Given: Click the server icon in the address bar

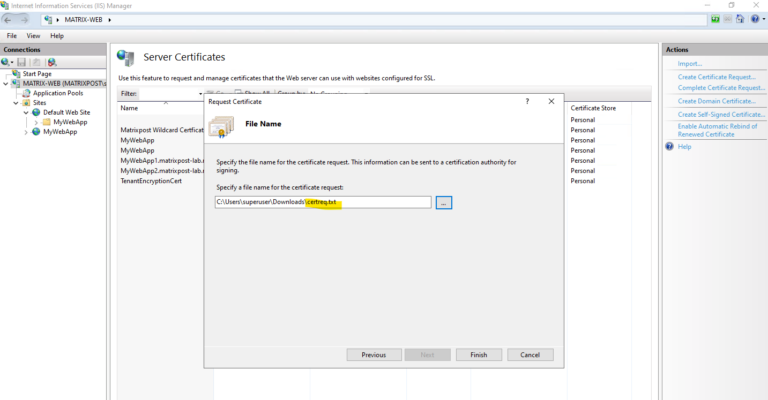Looking at the screenshot, I should click(48, 20).
